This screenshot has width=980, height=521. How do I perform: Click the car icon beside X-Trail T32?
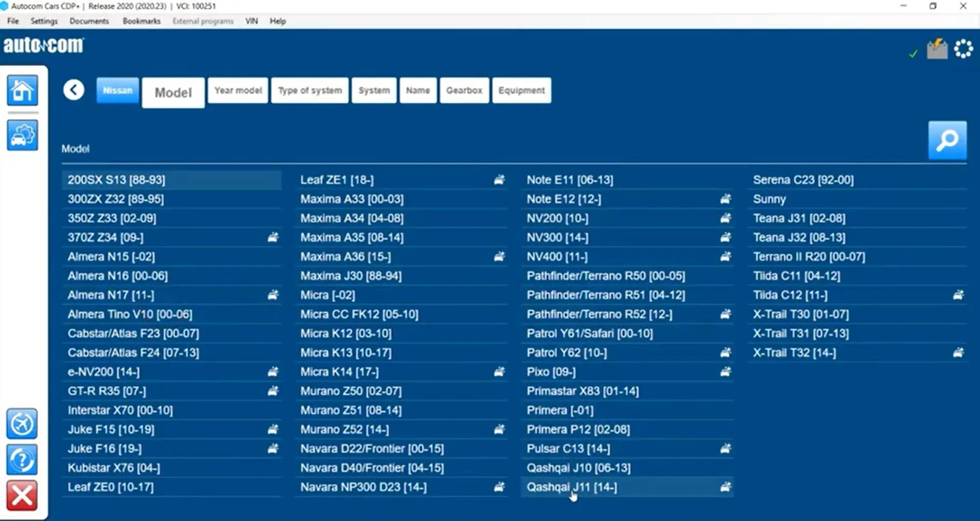coord(958,353)
